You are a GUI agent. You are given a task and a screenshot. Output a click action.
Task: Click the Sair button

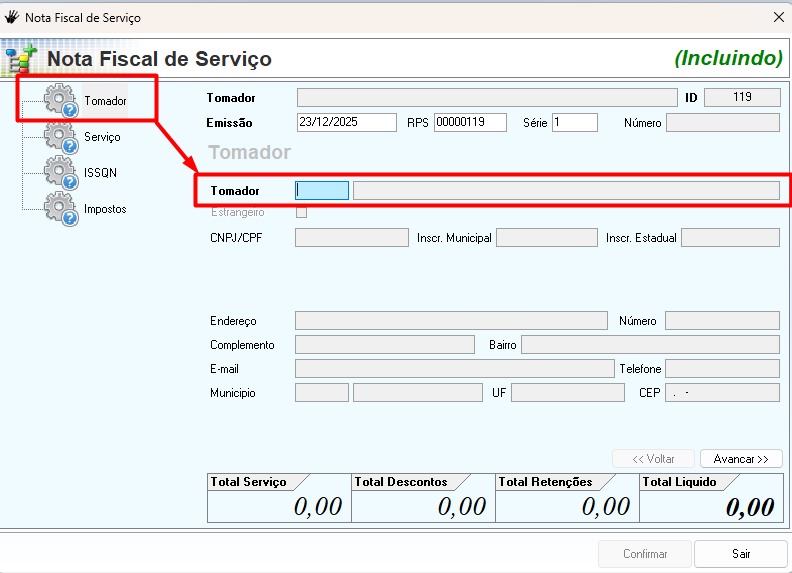[741, 554]
